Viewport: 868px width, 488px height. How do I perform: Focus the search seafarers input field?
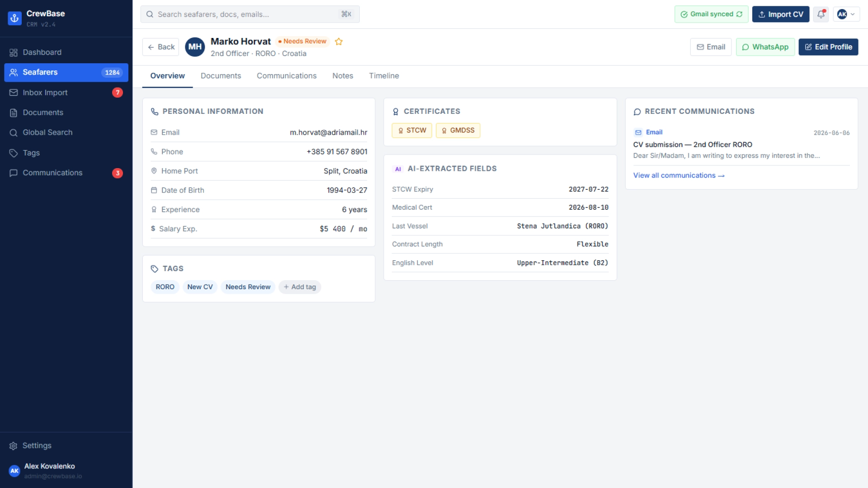tap(250, 14)
